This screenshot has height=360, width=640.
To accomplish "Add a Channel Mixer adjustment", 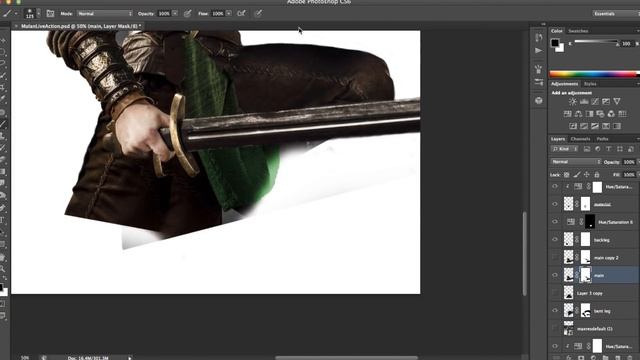I will coord(611,114).
